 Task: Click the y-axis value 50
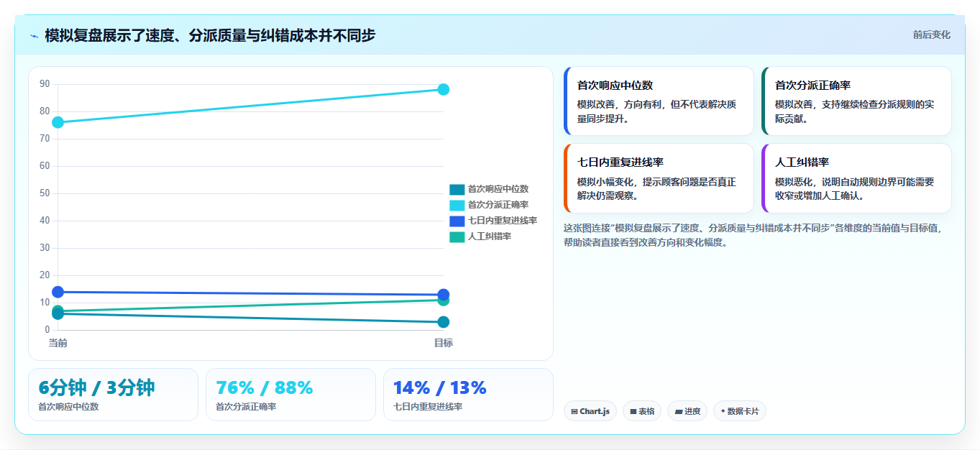pos(45,193)
